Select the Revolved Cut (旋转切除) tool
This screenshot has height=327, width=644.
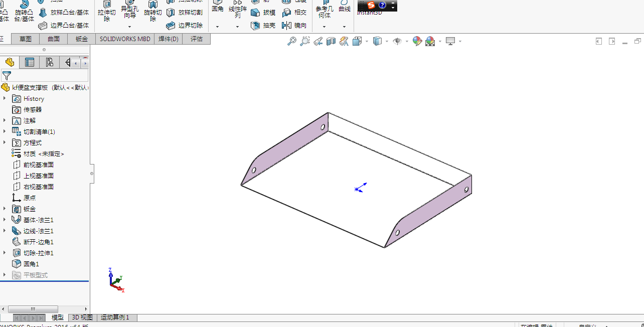click(x=153, y=11)
